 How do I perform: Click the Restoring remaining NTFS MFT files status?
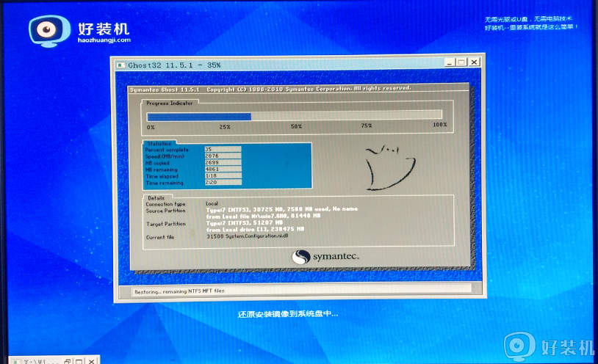click(x=179, y=291)
